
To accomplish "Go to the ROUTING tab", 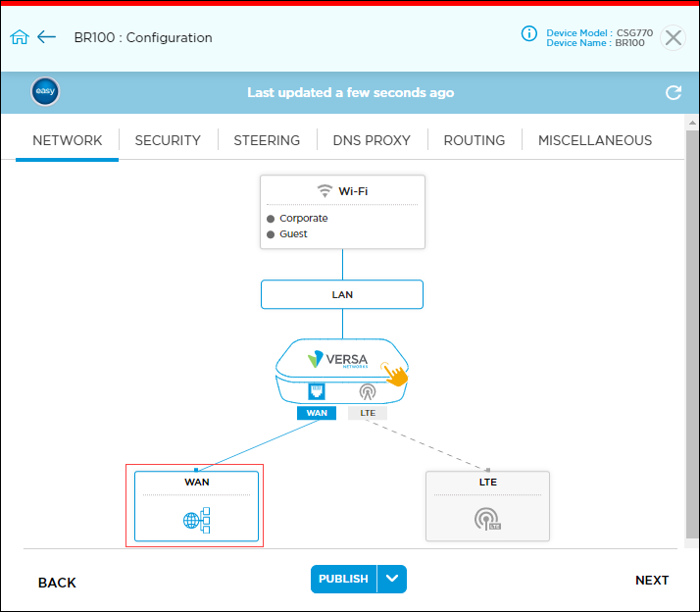I will point(475,140).
